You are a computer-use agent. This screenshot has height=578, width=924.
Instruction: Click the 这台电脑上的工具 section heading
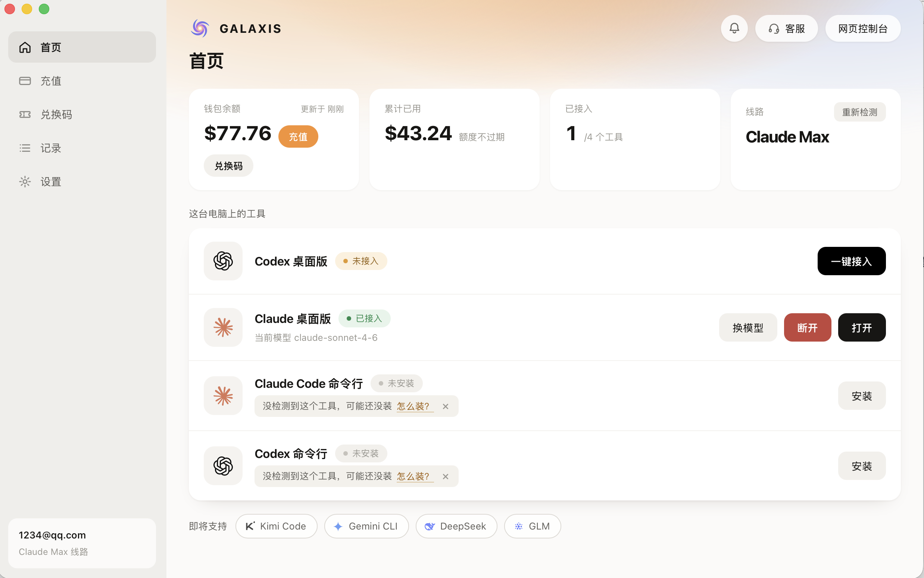tap(227, 213)
